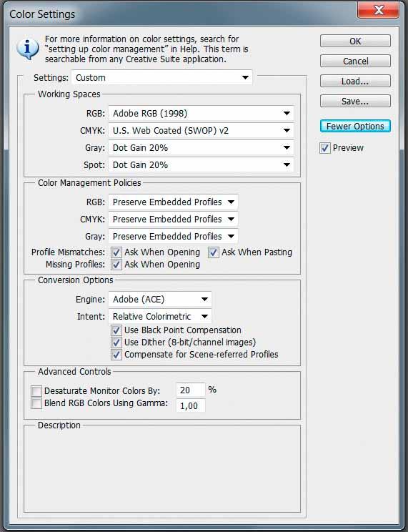Click the Color Management Policies label

89,183
